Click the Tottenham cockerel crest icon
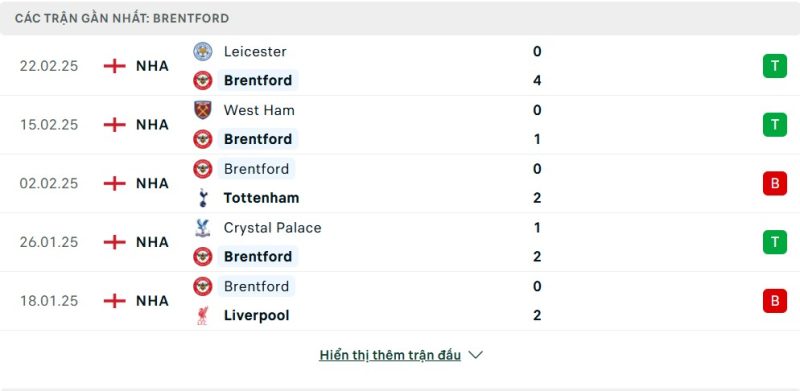800x391 pixels. (x=203, y=198)
